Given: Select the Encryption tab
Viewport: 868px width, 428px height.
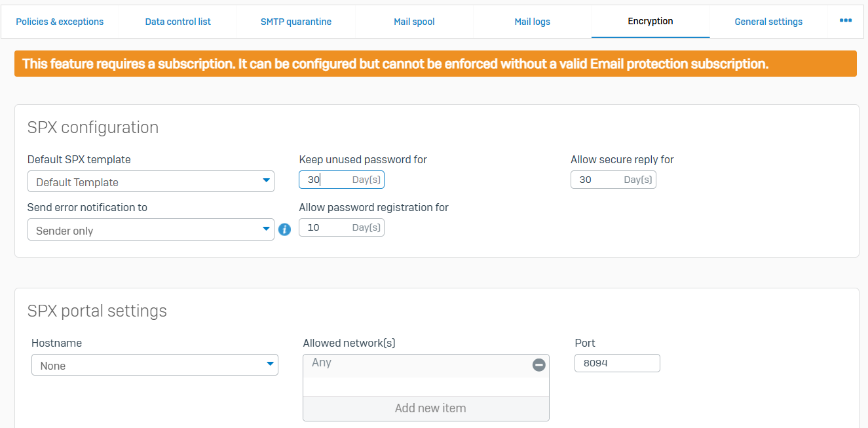Looking at the screenshot, I should [651, 22].
